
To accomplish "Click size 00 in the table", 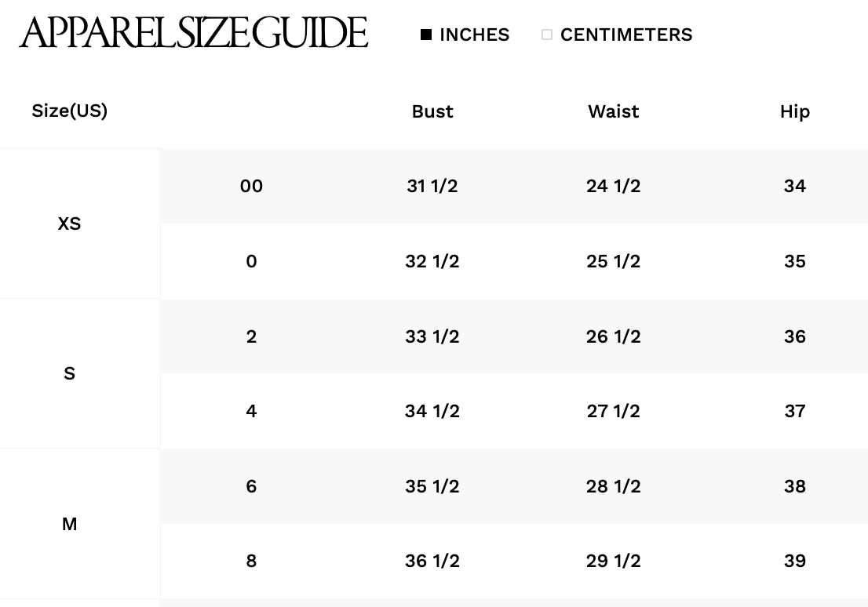I will 251,186.
